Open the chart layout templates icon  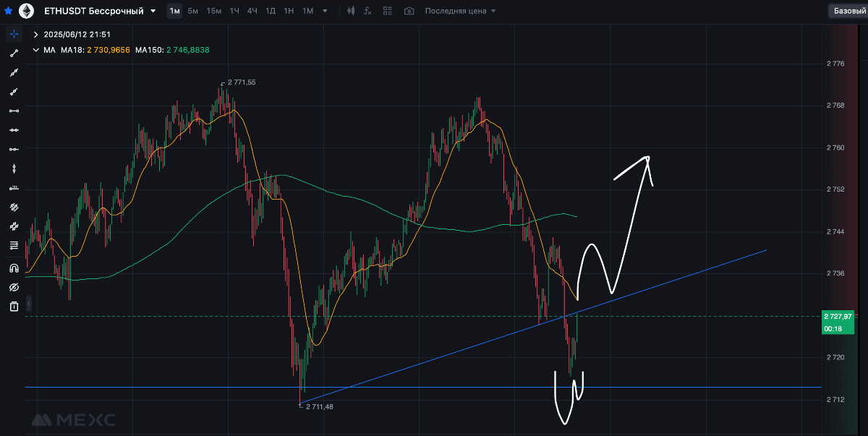pyautogui.click(x=389, y=11)
